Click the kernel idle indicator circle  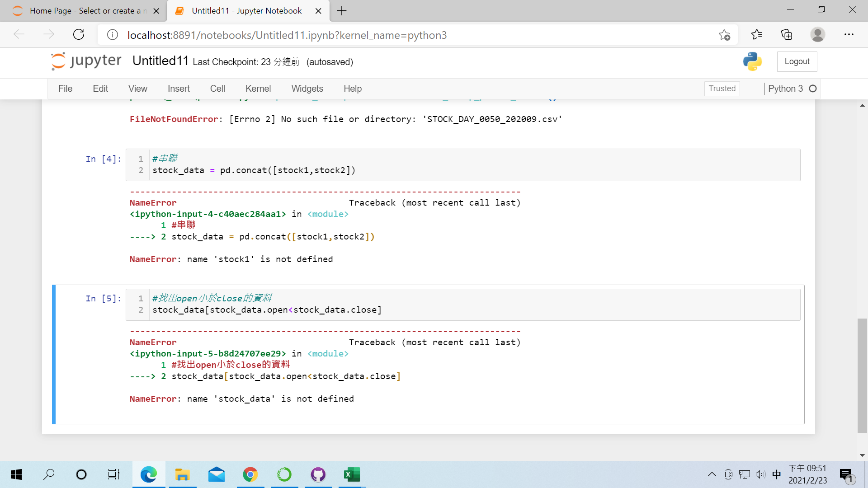813,89
